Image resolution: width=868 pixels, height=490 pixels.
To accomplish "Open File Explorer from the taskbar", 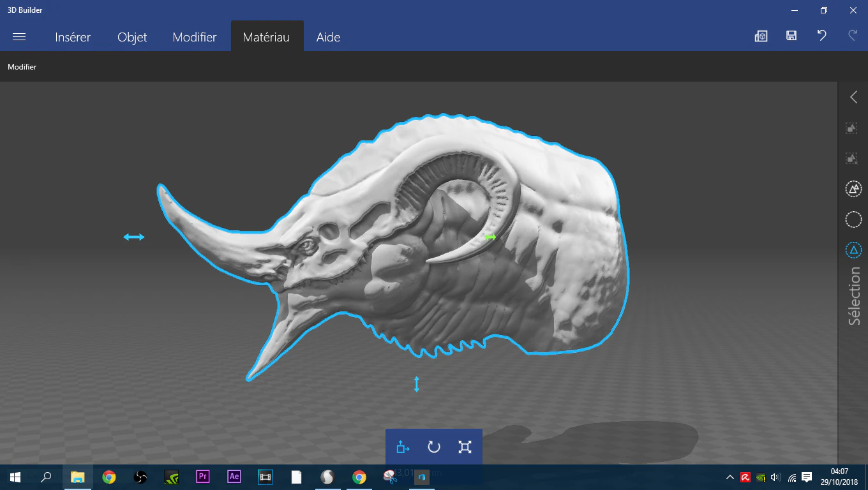I will pyautogui.click(x=77, y=477).
